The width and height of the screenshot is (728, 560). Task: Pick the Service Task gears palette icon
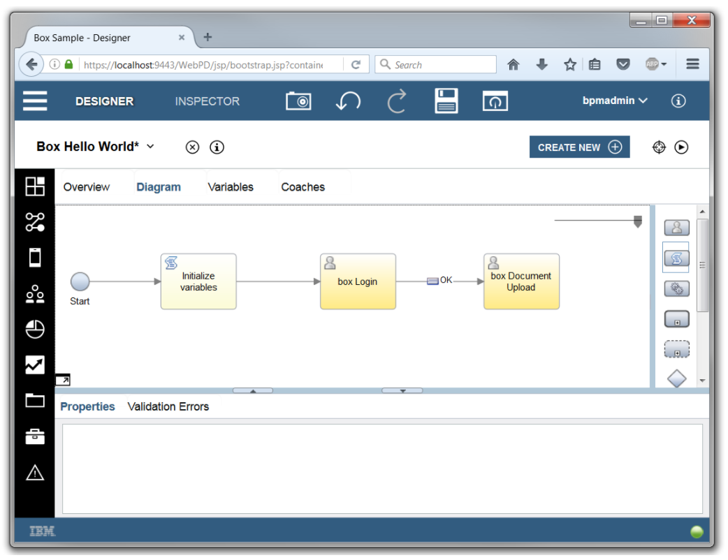[x=676, y=288]
